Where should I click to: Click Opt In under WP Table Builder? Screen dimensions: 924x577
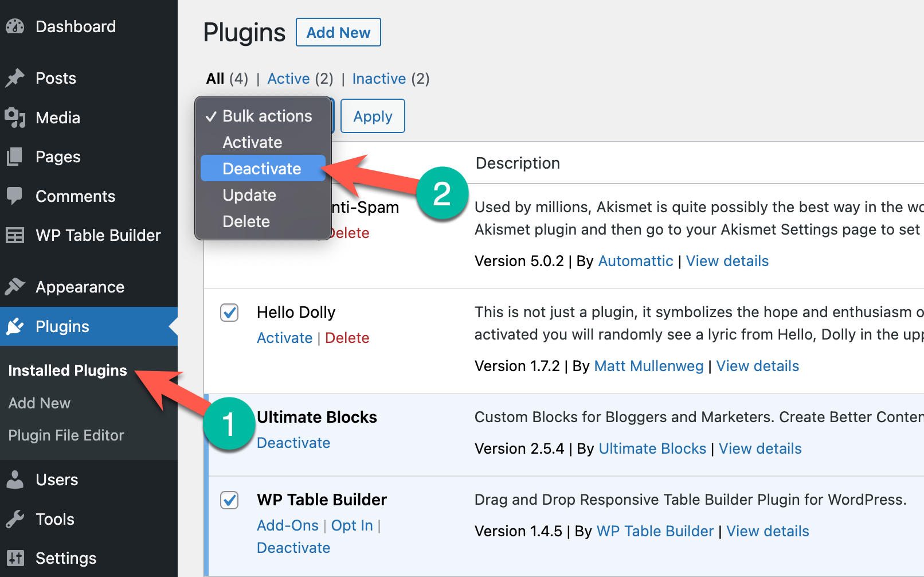point(352,525)
